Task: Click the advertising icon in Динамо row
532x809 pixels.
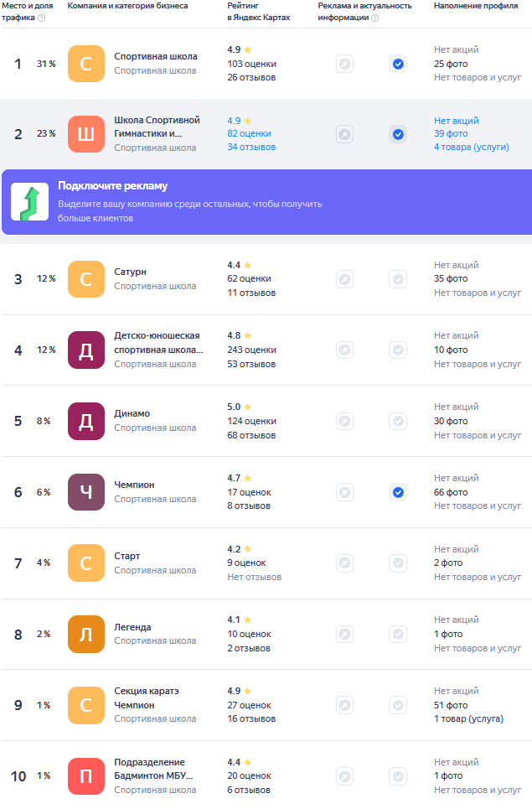Action: pos(345,422)
